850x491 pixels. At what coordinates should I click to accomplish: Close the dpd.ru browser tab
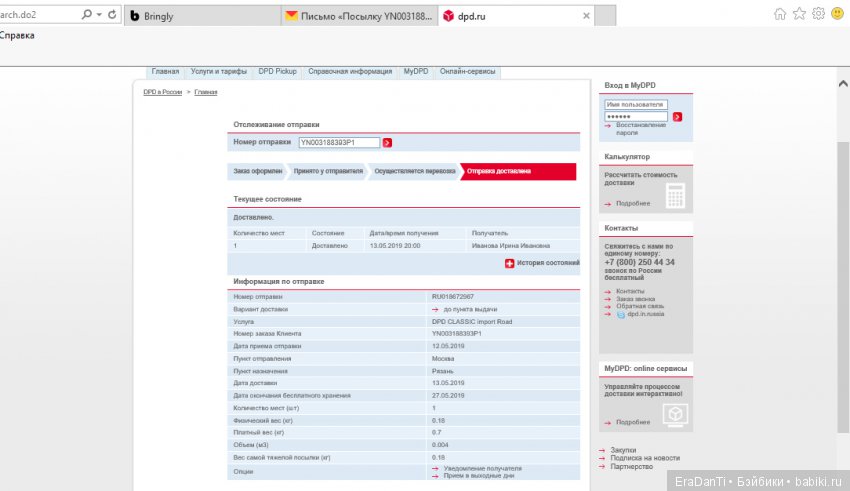click(x=587, y=15)
